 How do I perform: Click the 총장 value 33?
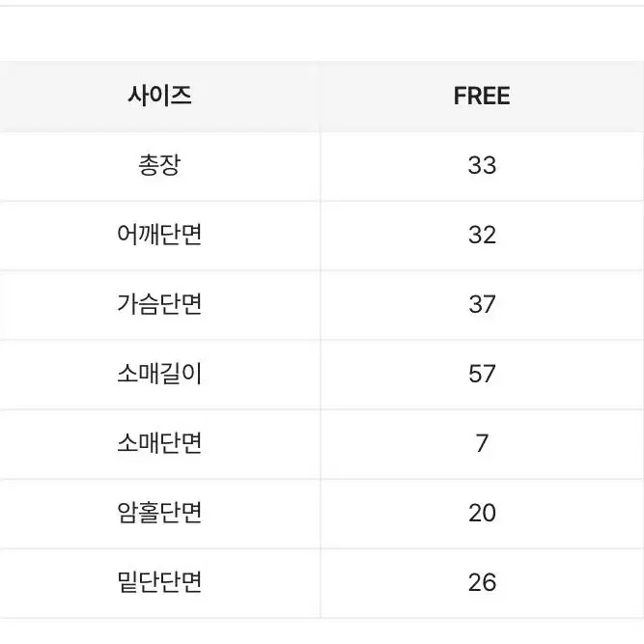tap(482, 165)
